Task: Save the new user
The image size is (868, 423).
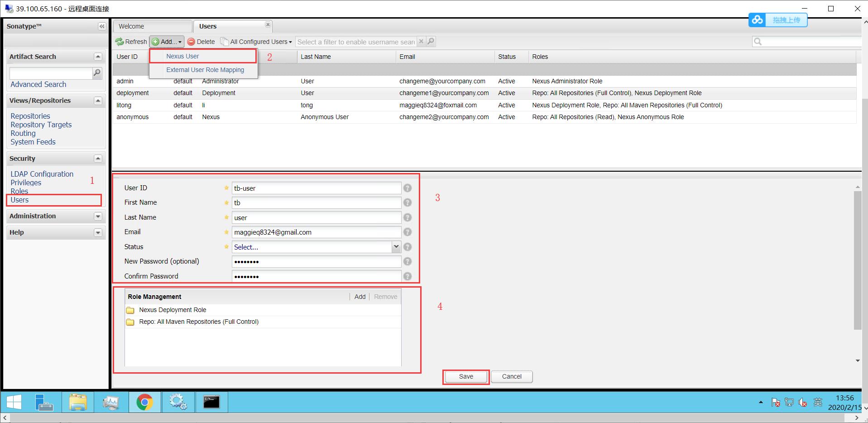Action: click(466, 376)
